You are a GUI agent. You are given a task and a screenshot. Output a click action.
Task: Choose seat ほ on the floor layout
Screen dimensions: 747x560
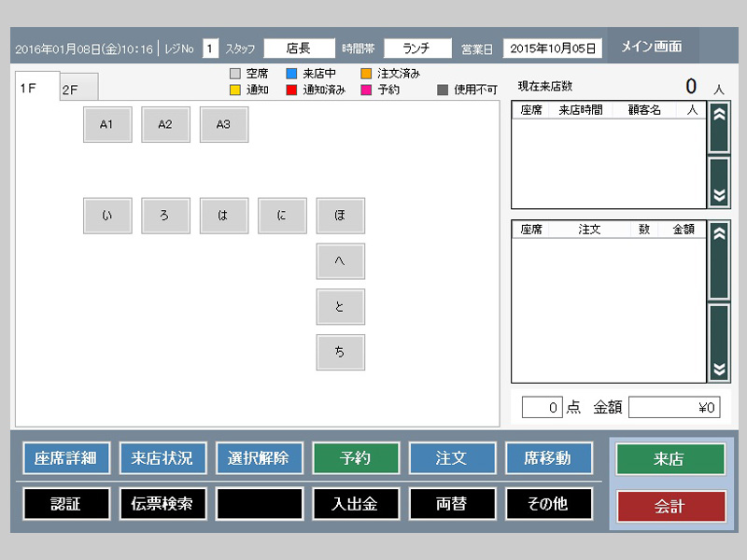point(340,216)
